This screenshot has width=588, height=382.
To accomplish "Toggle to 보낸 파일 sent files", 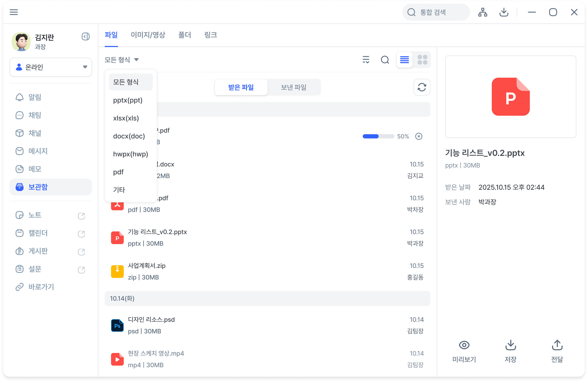I will tap(293, 87).
